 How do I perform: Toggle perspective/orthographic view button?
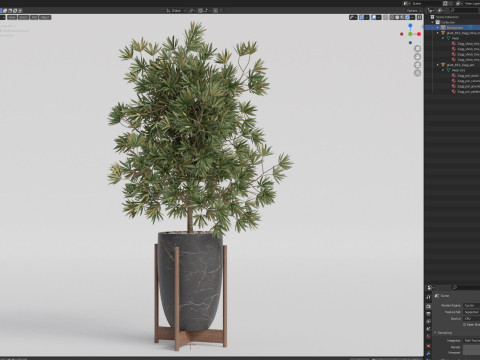(417, 73)
